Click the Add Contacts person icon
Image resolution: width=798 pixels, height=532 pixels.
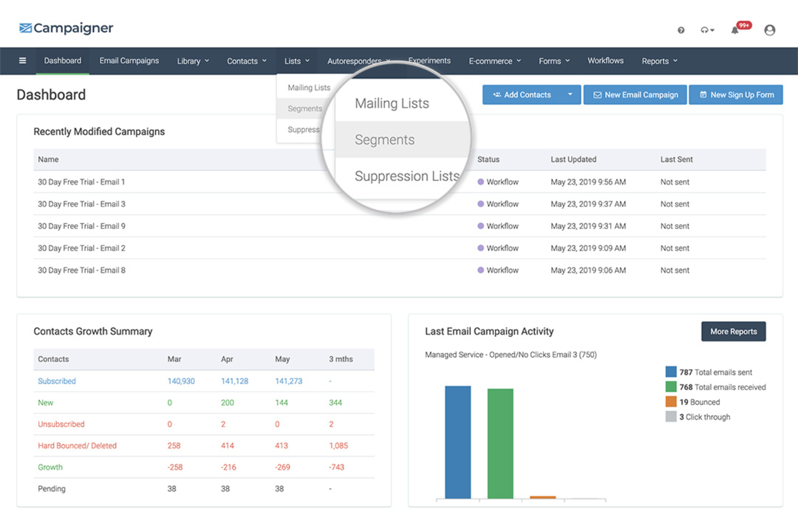tap(497, 94)
